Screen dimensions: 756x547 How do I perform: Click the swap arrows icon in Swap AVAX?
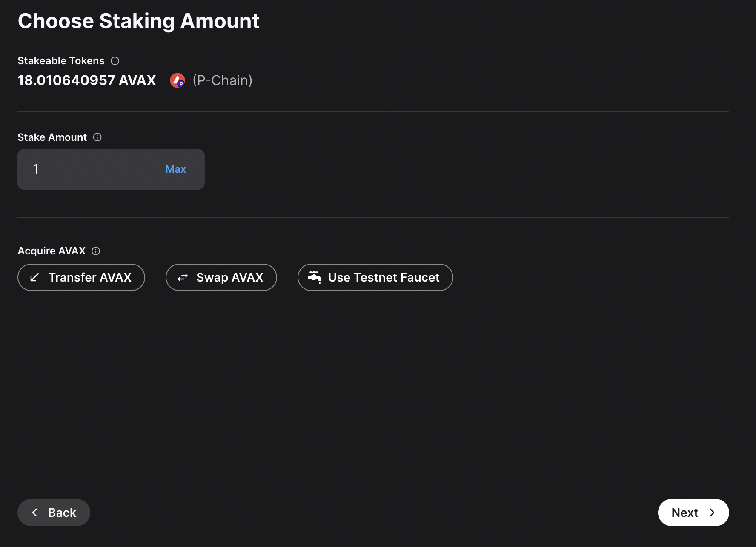[x=183, y=277]
